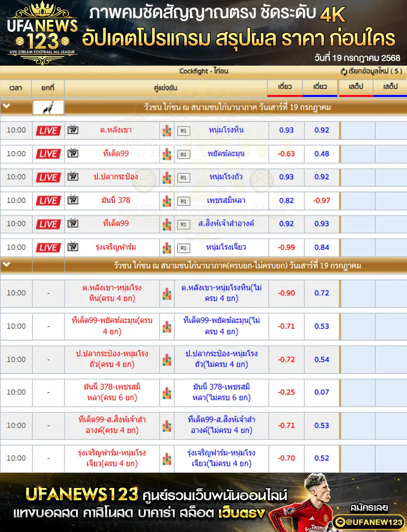Click R1 round badge beside พยัคฆ์ละมุน
This screenshot has width=407, height=532.
point(184,154)
